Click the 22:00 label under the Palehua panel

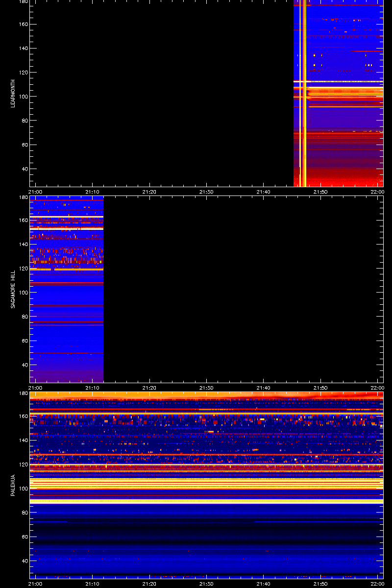(378, 584)
